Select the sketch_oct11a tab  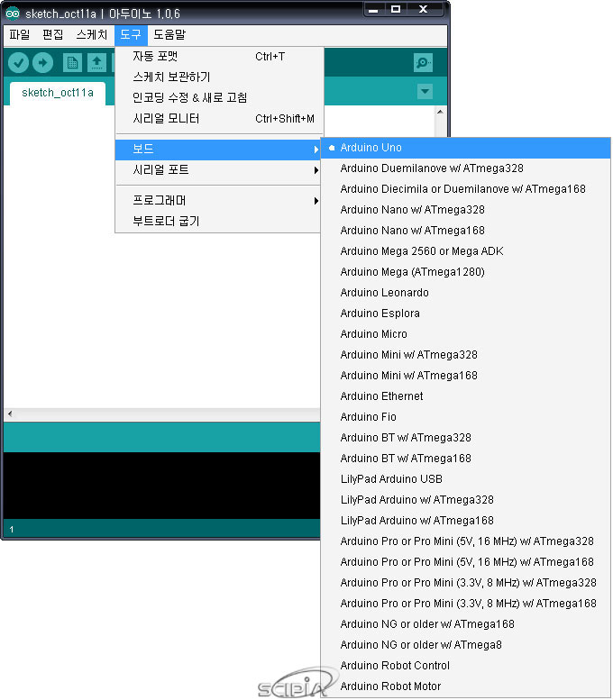tap(58, 93)
